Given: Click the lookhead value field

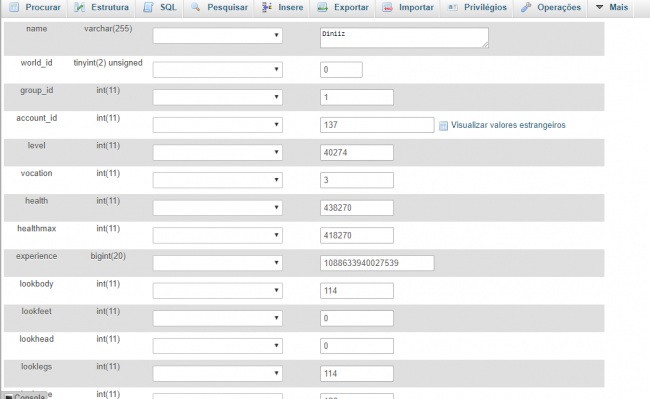Looking at the screenshot, I should coord(357,346).
